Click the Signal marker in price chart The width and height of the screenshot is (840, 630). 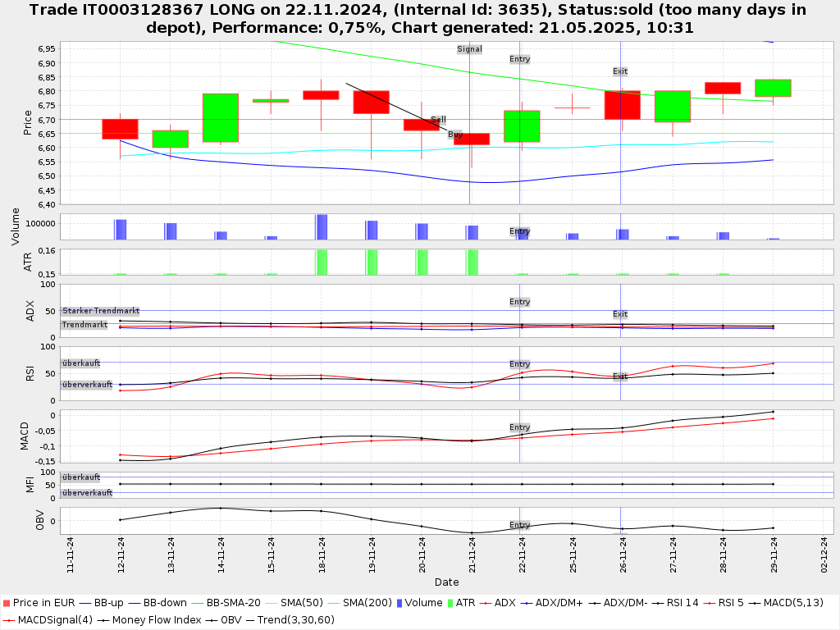469,49
